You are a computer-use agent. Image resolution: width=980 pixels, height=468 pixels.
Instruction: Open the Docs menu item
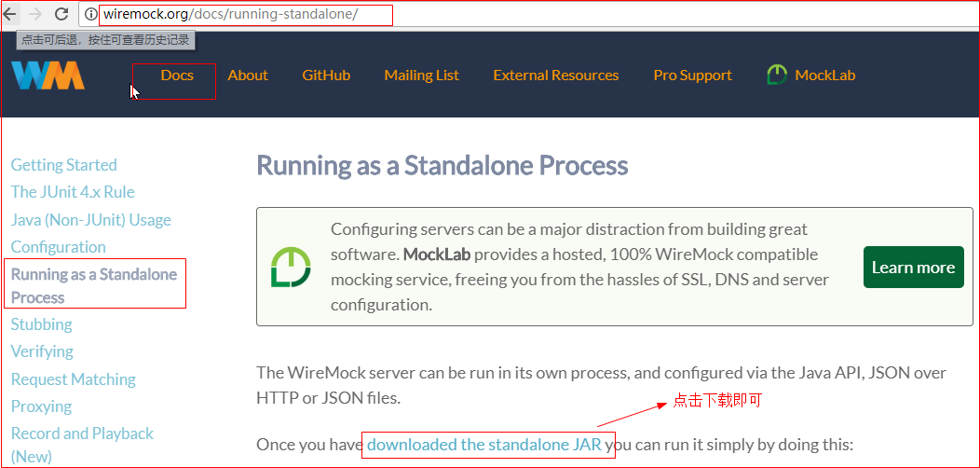click(178, 76)
